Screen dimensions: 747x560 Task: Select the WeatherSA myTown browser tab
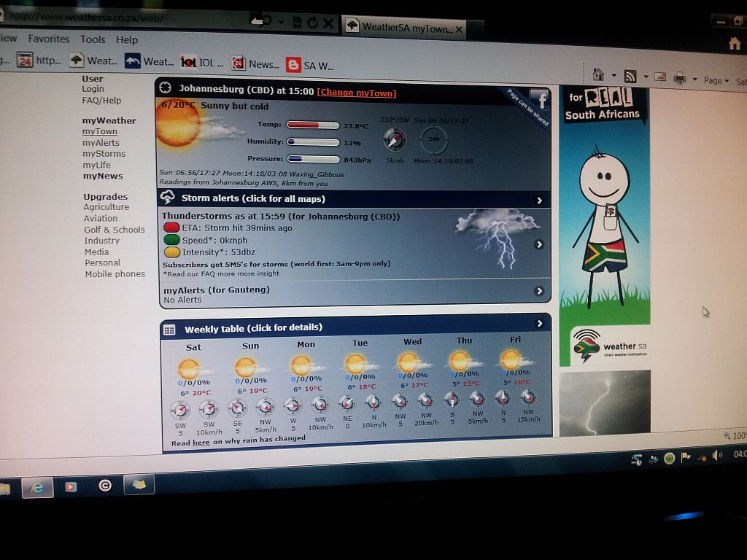403,27
